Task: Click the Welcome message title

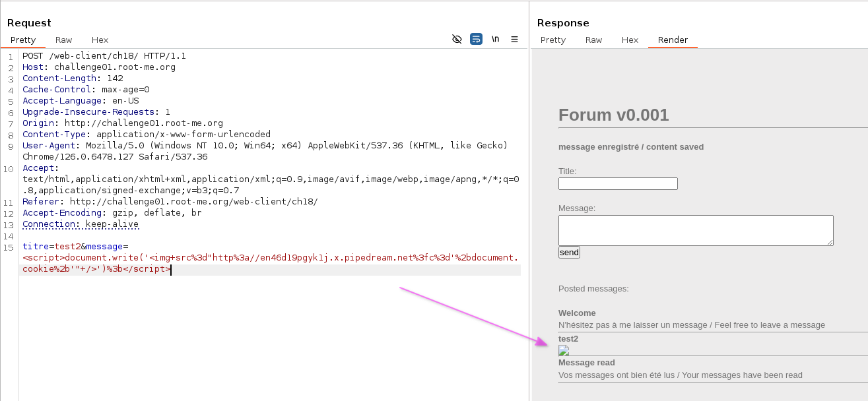Action: coord(577,313)
